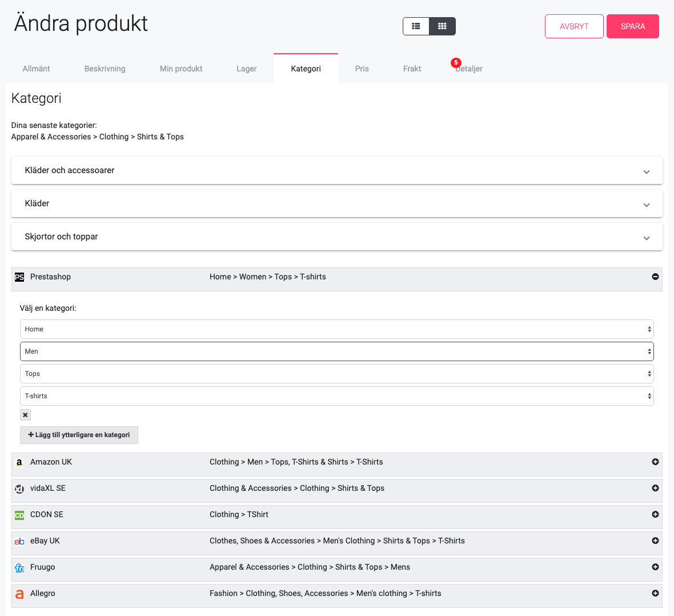Open the Detaljer tab
Screen dimensions: 674x616
pyautogui.click(x=469, y=69)
